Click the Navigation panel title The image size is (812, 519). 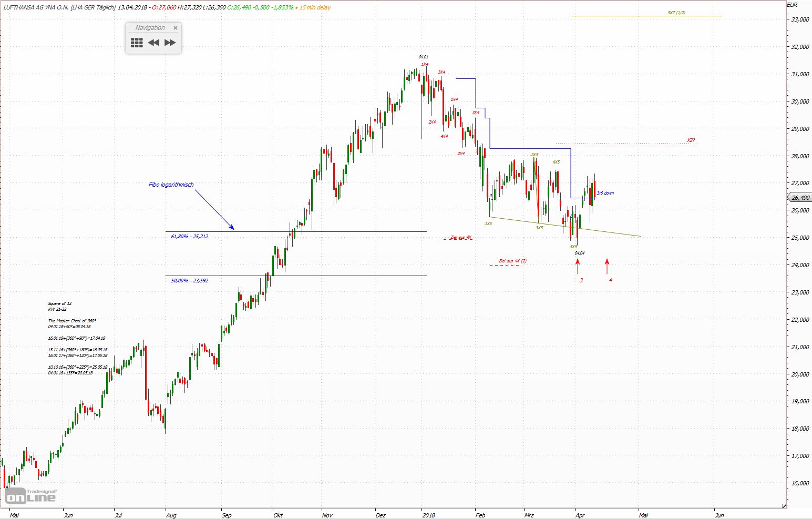click(x=150, y=28)
